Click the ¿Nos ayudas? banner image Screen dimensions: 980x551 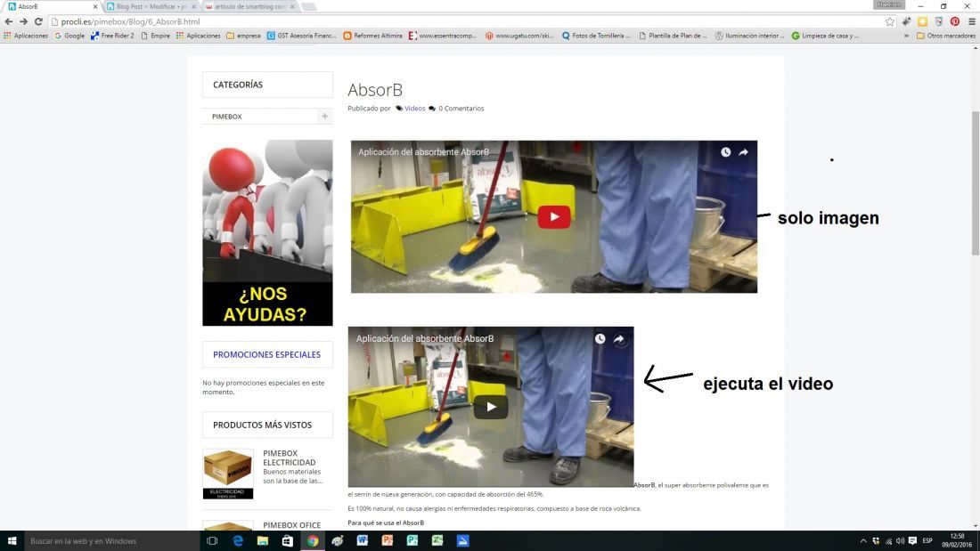pyautogui.click(x=267, y=232)
